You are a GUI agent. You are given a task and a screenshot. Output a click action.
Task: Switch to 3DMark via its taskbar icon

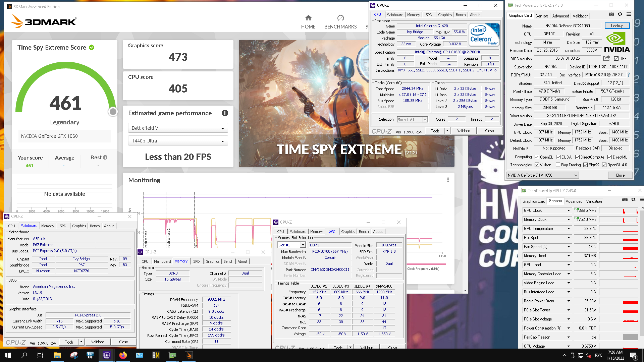coord(189,355)
